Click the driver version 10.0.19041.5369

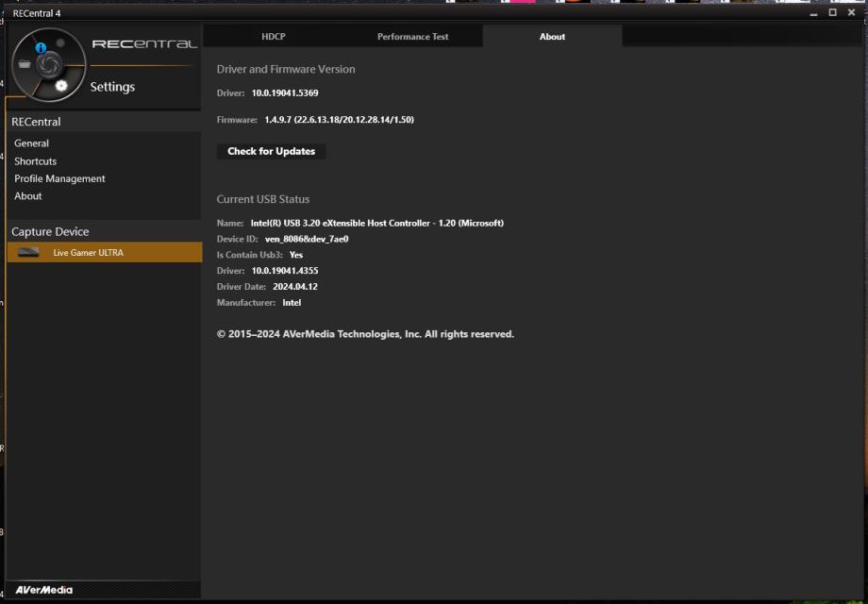pyautogui.click(x=285, y=93)
